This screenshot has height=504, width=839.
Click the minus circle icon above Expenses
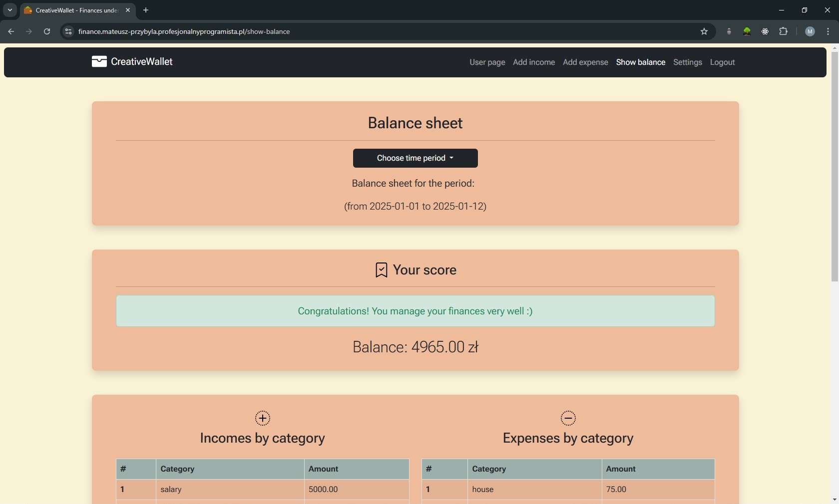coord(568,418)
